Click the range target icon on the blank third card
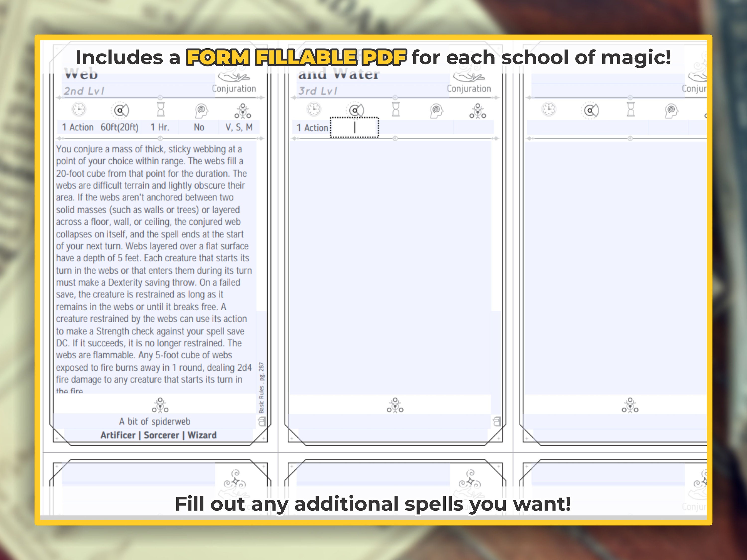This screenshot has height=560, width=747. click(x=590, y=110)
